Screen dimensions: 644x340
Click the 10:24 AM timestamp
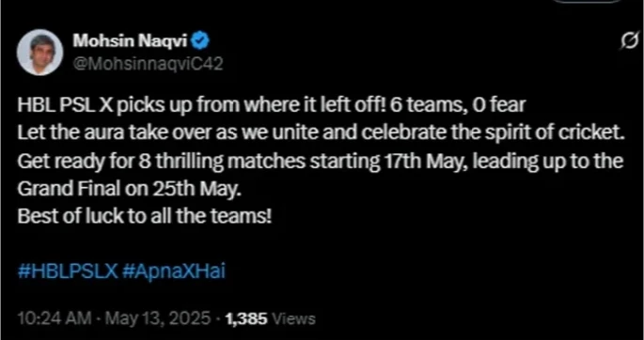[x=55, y=318]
